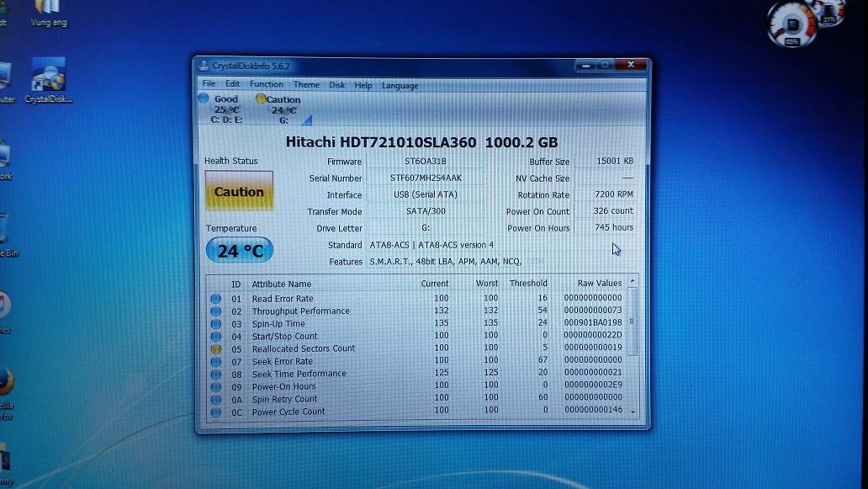The image size is (868, 489).
Task: Click raw value 000000000019
Action: click(593, 348)
